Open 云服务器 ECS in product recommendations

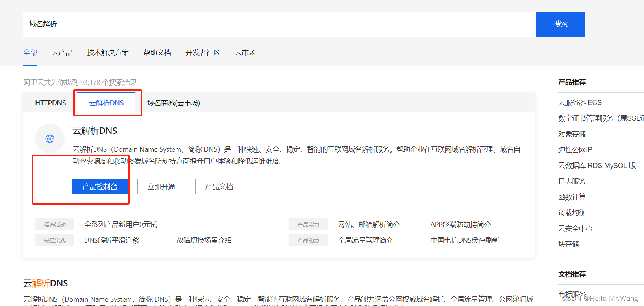(x=580, y=103)
